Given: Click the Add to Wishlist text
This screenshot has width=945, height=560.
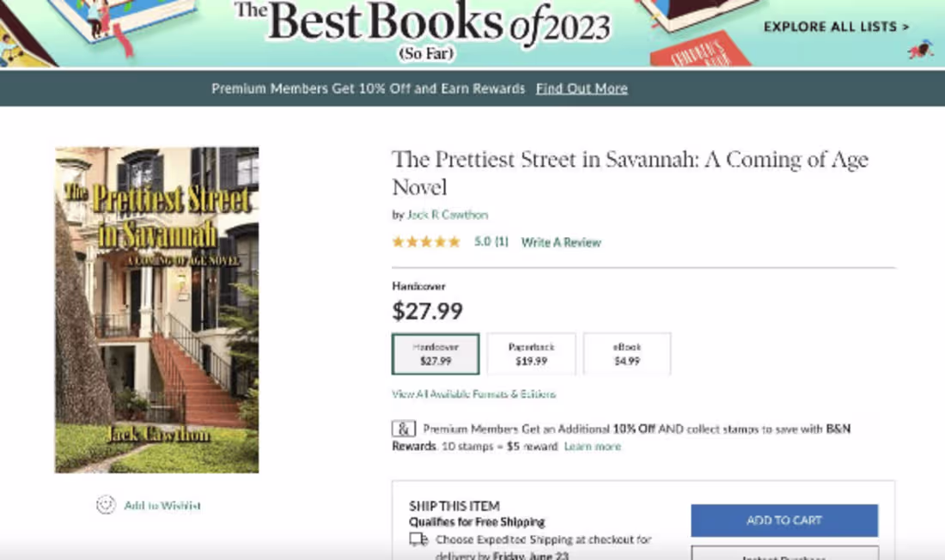Looking at the screenshot, I should pyautogui.click(x=162, y=505).
